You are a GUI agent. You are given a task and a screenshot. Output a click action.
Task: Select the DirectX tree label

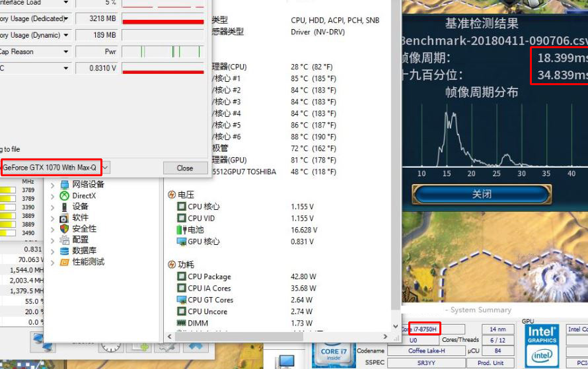[84, 195]
